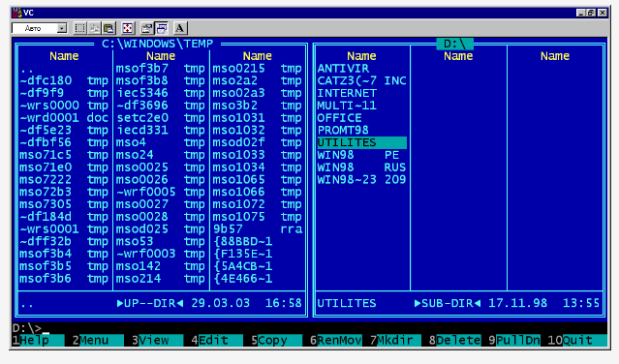This screenshot has width=619, height=364.
Task: Click 4 Edit in function key bar
Action: tap(217, 340)
